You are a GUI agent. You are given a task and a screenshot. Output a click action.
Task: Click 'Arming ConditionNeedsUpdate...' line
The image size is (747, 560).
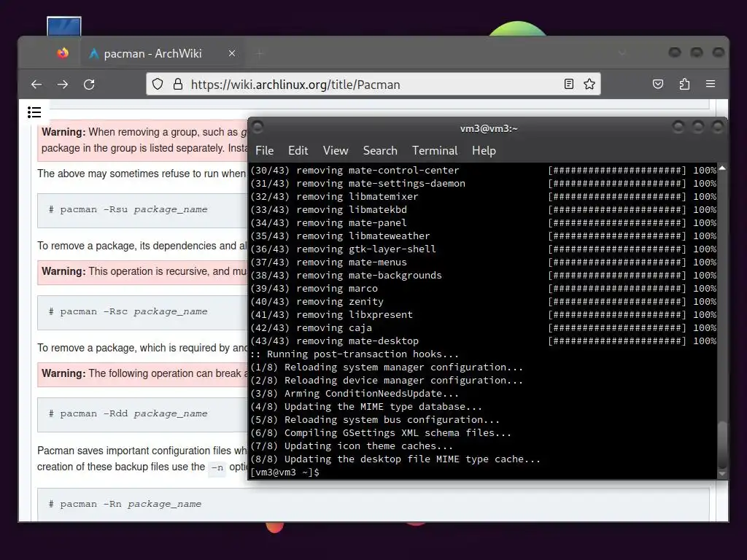(355, 393)
